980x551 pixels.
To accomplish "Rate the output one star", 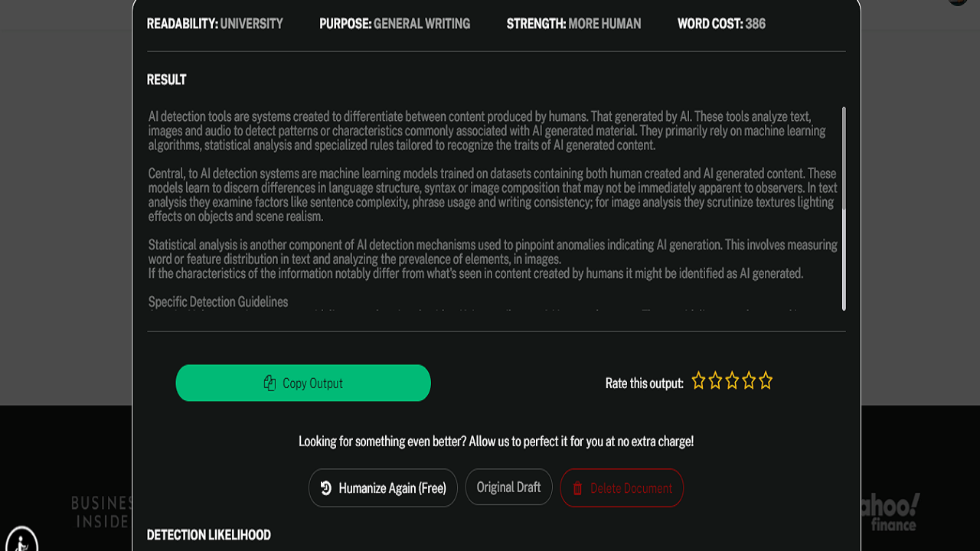I will tap(698, 381).
